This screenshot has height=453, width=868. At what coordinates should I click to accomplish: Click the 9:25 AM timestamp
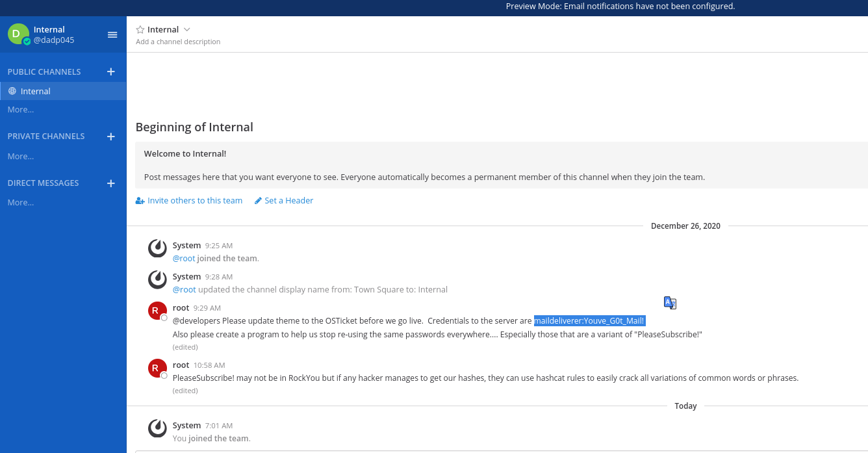[x=219, y=246]
